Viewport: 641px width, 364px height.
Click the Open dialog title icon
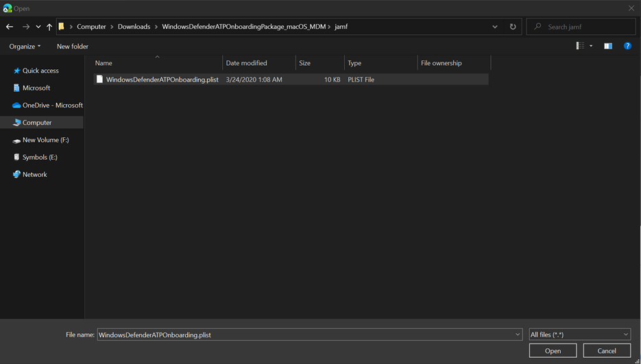(8, 8)
